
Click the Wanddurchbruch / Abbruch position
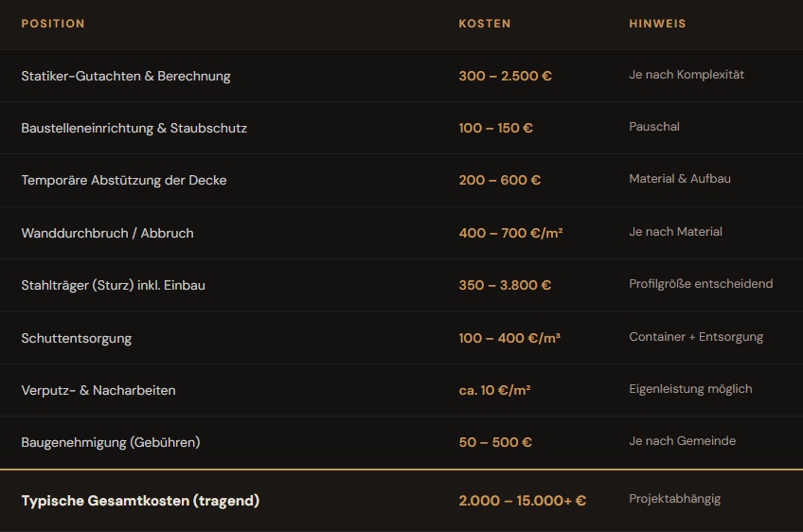pos(107,233)
